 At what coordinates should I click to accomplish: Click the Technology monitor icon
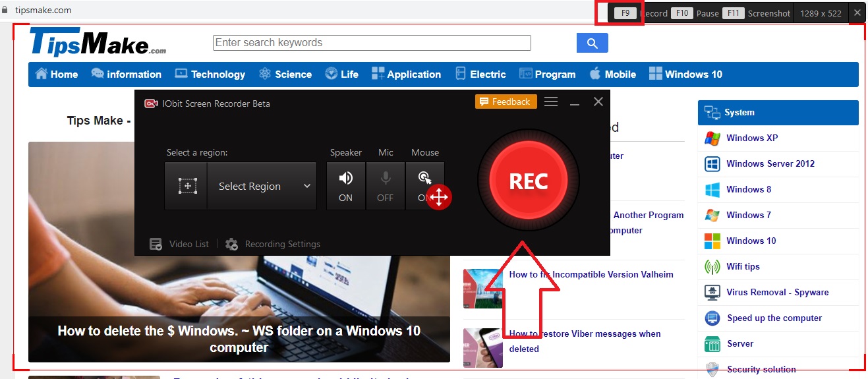[x=181, y=73]
